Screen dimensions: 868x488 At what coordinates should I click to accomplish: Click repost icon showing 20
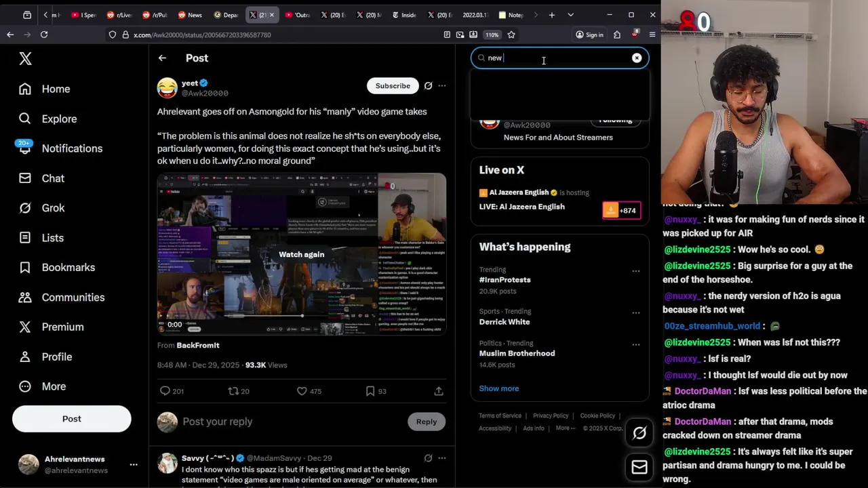(x=233, y=391)
